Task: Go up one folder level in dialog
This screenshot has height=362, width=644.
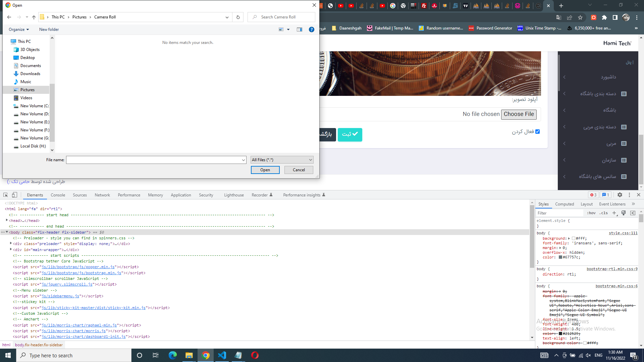Action: click(x=34, y=17)
